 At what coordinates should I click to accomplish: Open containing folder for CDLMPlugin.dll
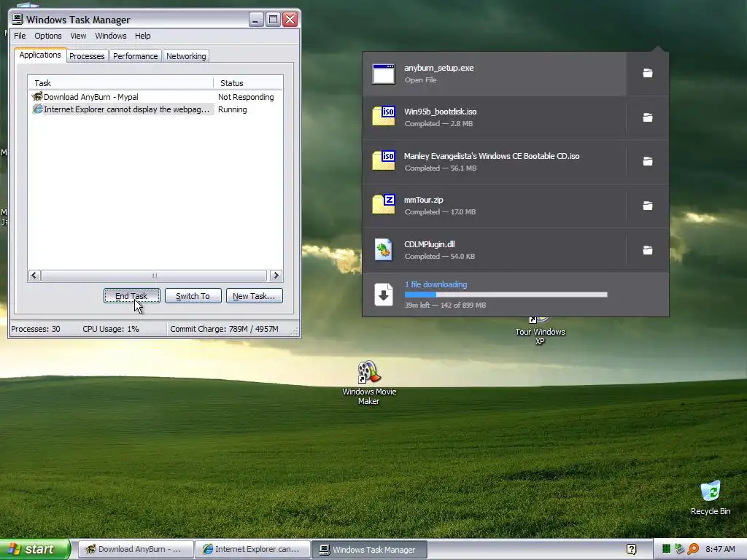pos(648,250)
